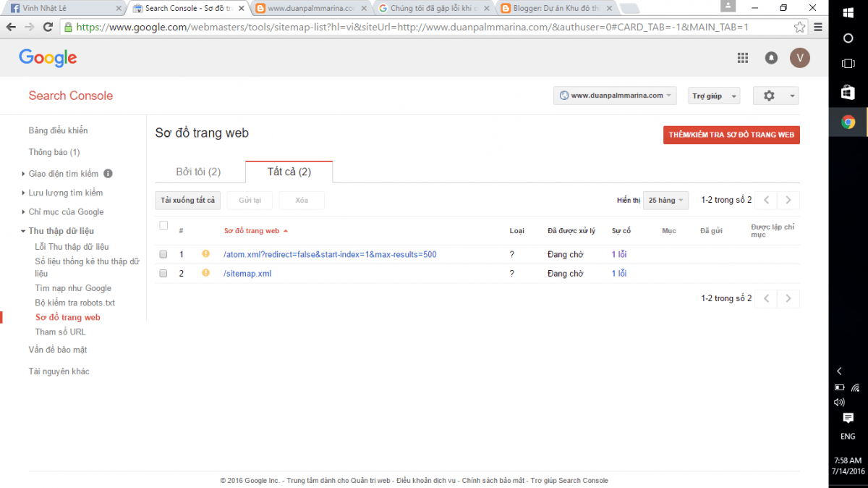Check the box for atom.xml sitemap row
868x488 pixels.
163,255
